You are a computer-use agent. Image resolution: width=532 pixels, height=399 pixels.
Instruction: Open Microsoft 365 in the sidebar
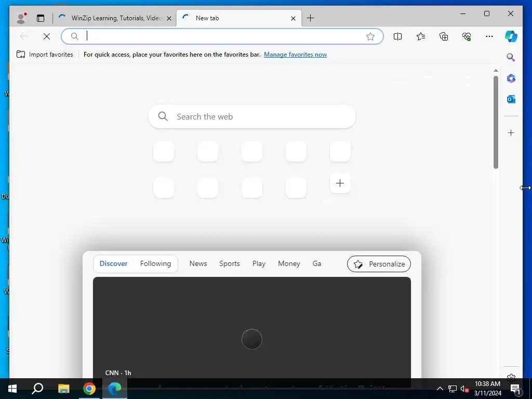(511, 78)
